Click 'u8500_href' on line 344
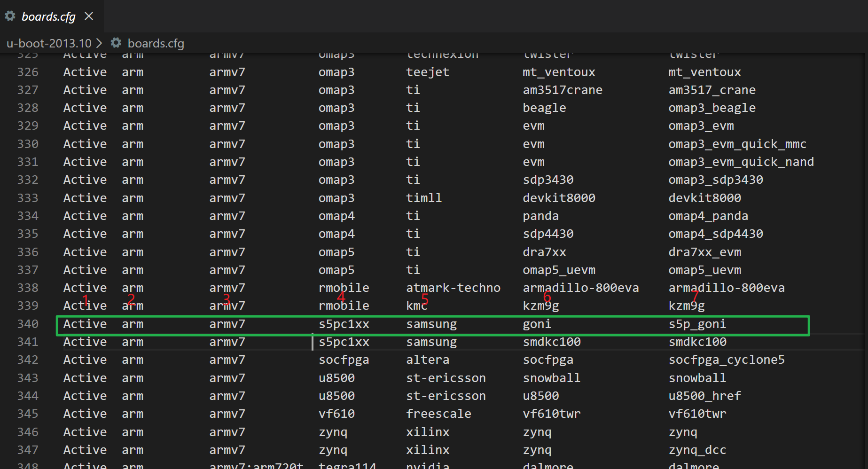This screenshot has height=469, width=868. [x=704, y=396]
